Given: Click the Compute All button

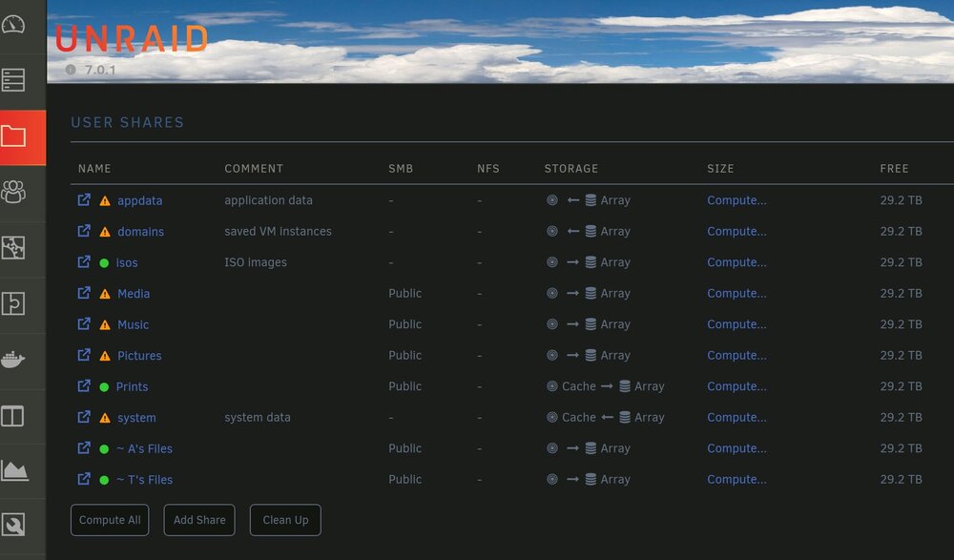Looking at the screenshot, I should coord(110,520).
